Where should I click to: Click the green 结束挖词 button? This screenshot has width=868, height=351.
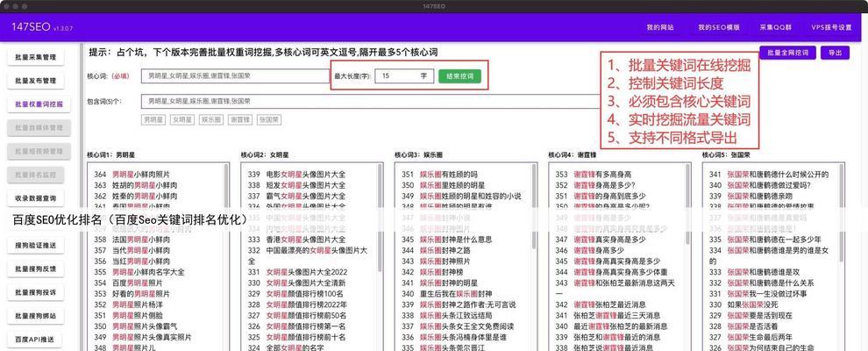[x=459, y=75]
